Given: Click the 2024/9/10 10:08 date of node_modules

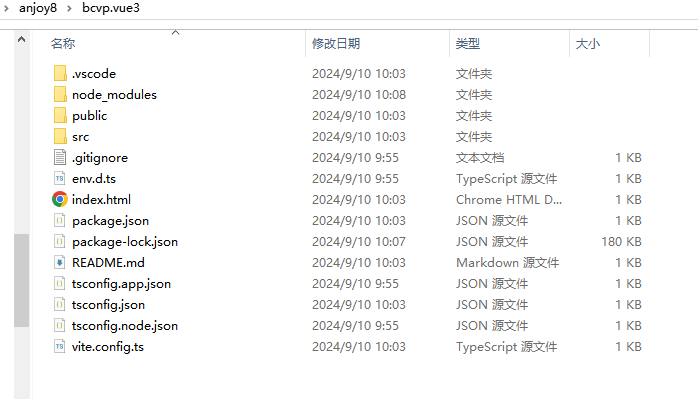Looking at the screenshot, I should tap(359, 94).
